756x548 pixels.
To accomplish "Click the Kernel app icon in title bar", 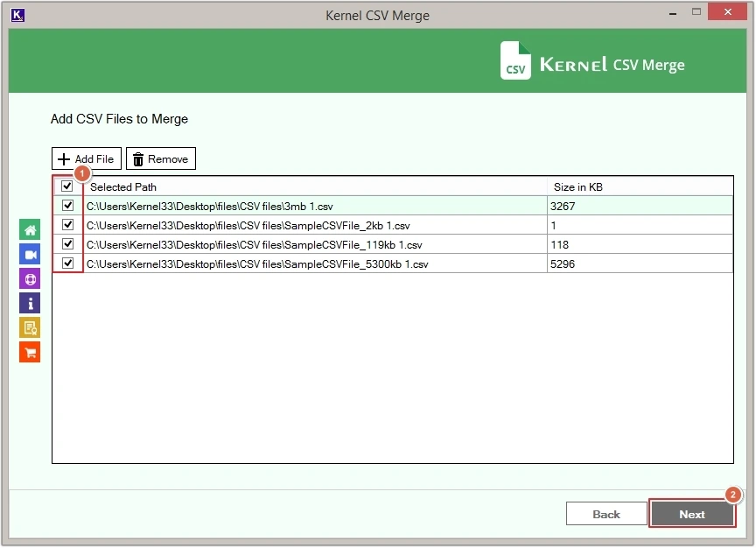I will [17, 16].
